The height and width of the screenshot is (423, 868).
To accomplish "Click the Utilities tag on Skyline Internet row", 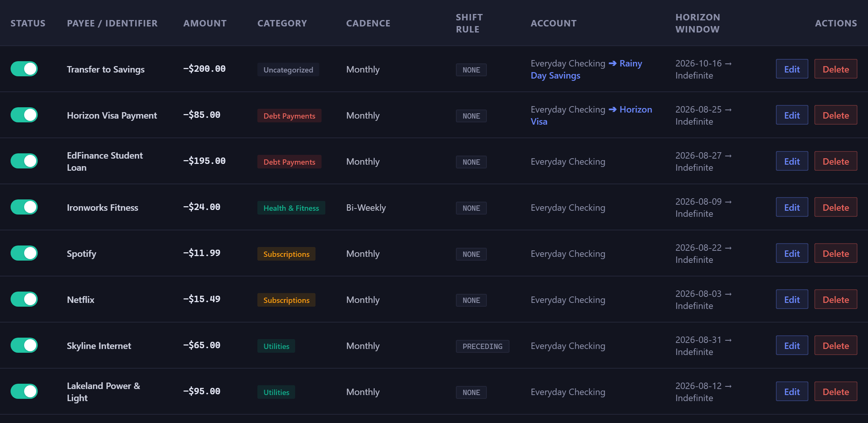I will click(276, 346).
